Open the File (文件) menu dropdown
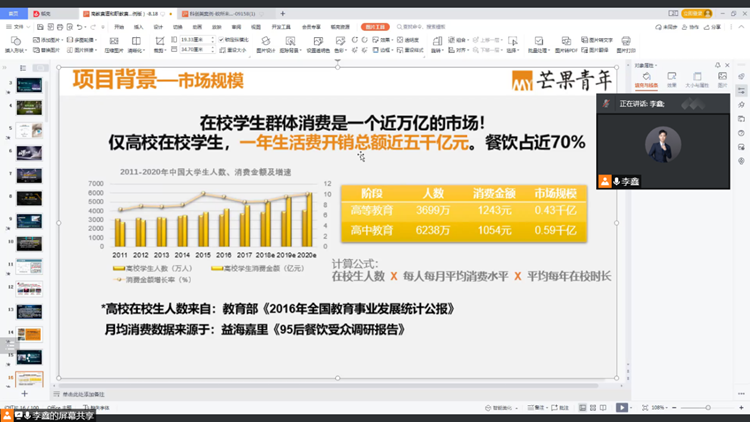Image resolution: width=750 pixels, height=422 pixels. tap(18, 27)
